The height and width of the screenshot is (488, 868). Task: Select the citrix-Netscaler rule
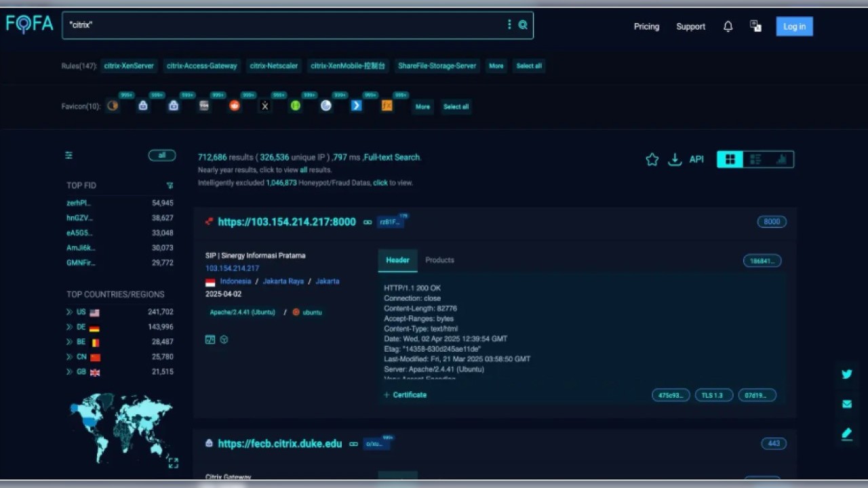pos(273,66)
